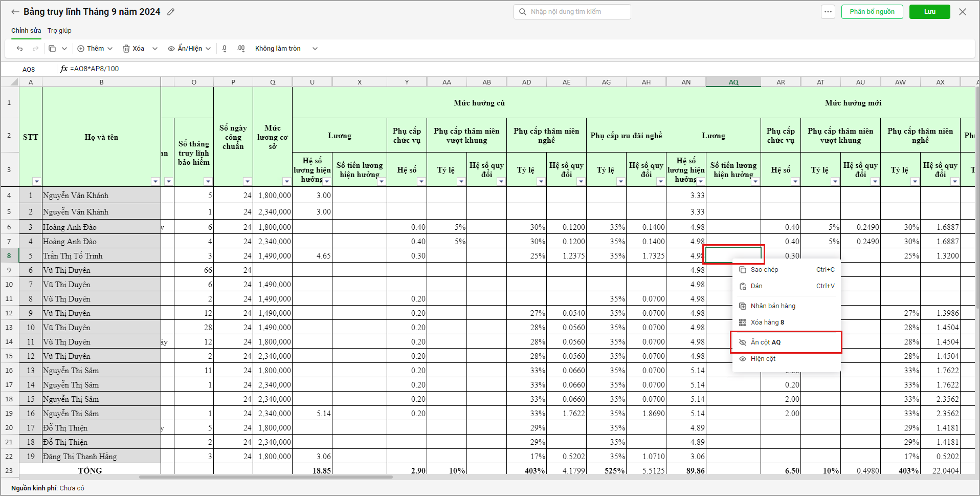Image resolution: width=980 pixels, height=496 pixels.
Task: Click the undo arrow in the toolbar
Action: point(19,49)
